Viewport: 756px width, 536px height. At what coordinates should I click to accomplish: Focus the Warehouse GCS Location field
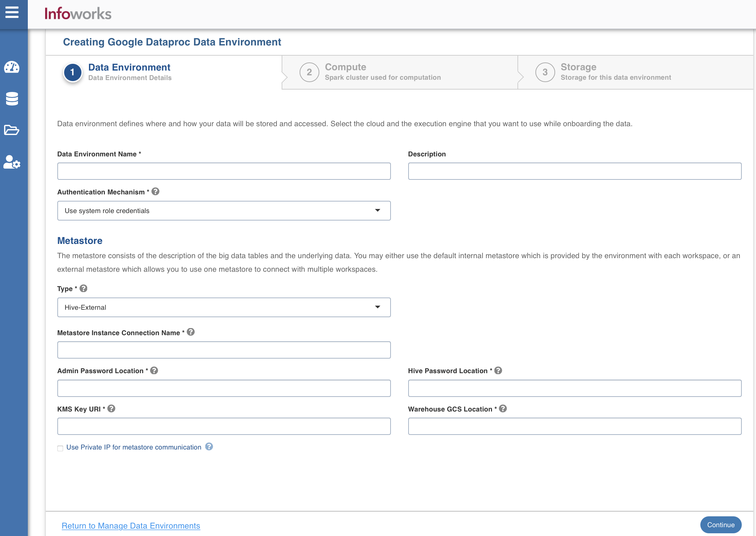(575, 426)
